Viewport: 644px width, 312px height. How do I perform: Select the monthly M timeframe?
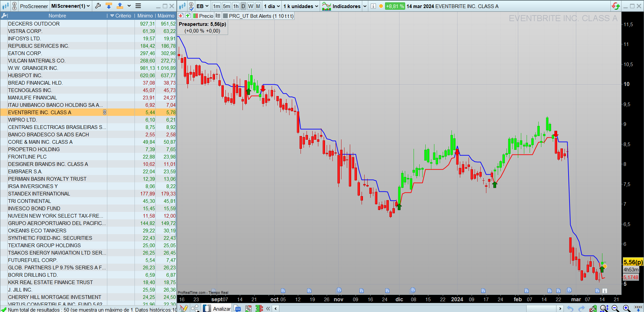click(258, 6)
